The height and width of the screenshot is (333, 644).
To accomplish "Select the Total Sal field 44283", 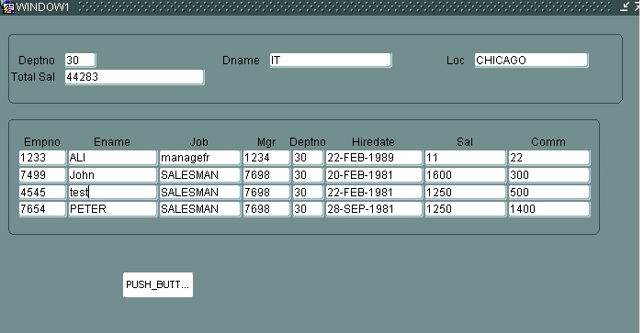I will (134, 77).
